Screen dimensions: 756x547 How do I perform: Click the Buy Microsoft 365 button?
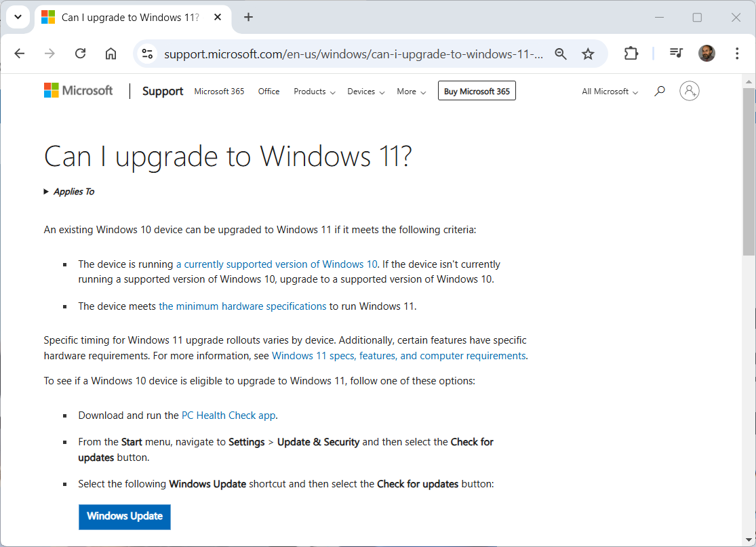477,92
